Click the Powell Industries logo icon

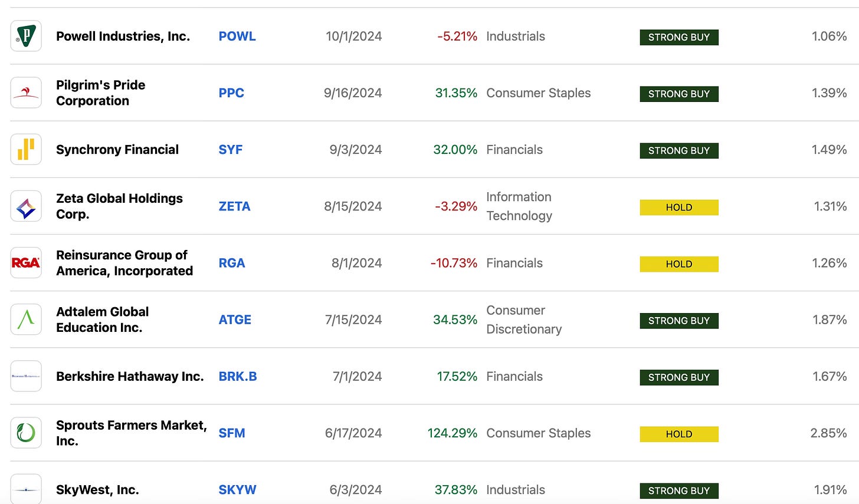[26, 36]
